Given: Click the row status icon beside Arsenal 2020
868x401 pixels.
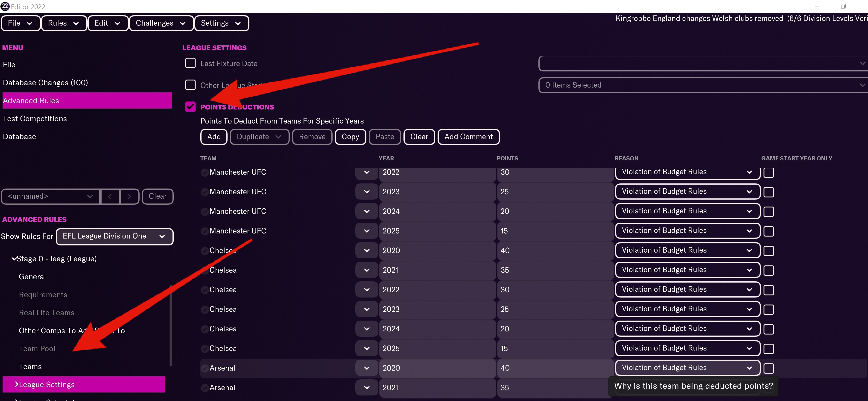Looking at the screenshot, I should pyautogui.click(x=205, y=368).
